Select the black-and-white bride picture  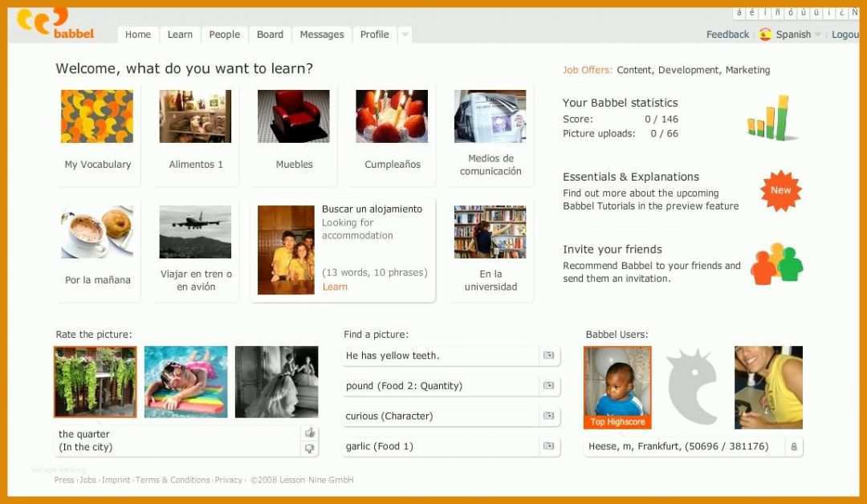click(276, 382)
